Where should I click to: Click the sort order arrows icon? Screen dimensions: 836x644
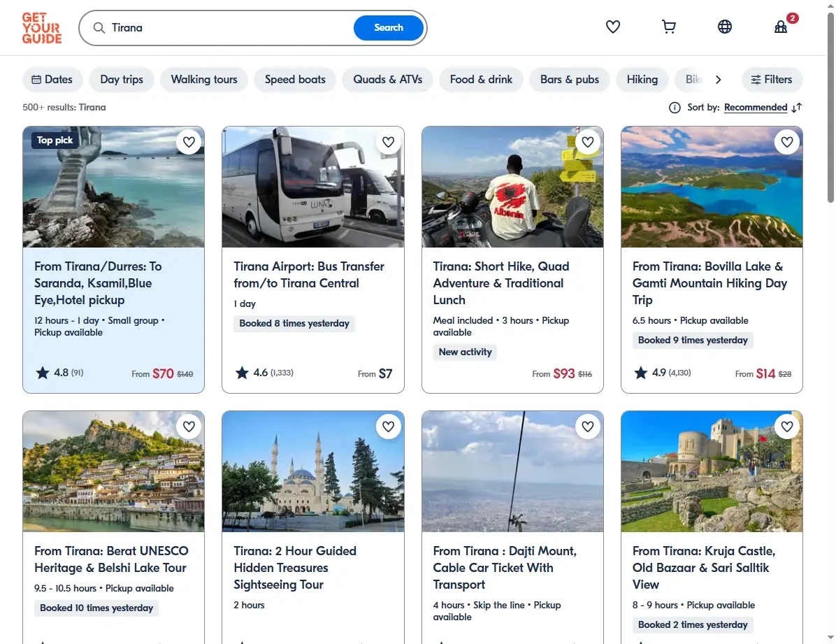point(797,108)
